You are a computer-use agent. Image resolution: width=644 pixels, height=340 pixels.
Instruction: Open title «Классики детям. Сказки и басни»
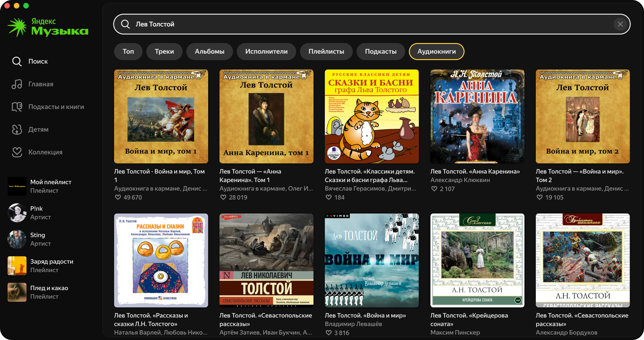pyautogui.click(x=370, y=175)
